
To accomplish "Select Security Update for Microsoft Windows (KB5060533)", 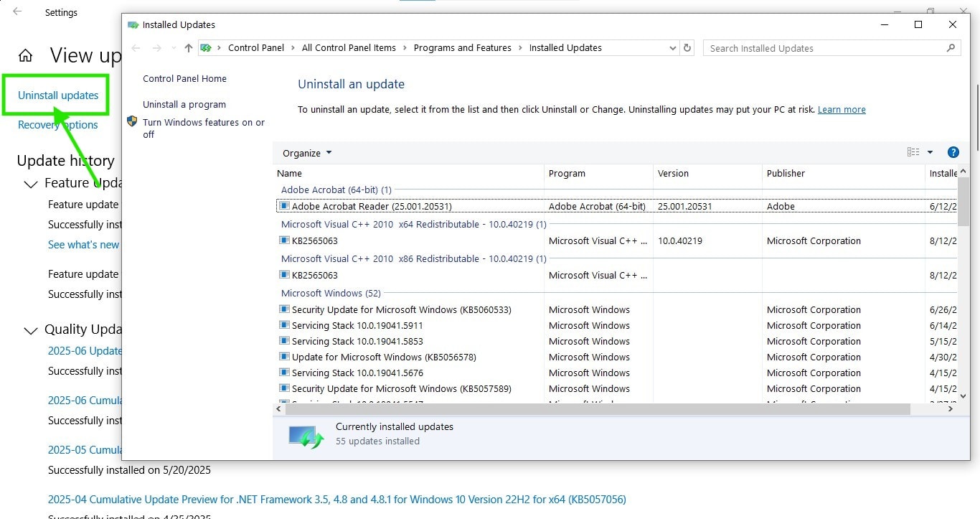I will click(x=402, y=310).
